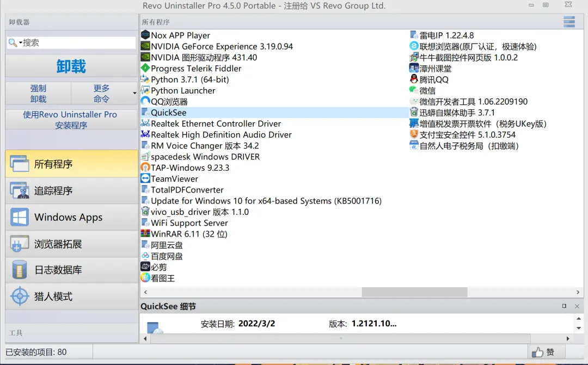Click the program list scroll left arrow
Image resolution: width=588 pixels, height=365 pixels.
[145, 292]
